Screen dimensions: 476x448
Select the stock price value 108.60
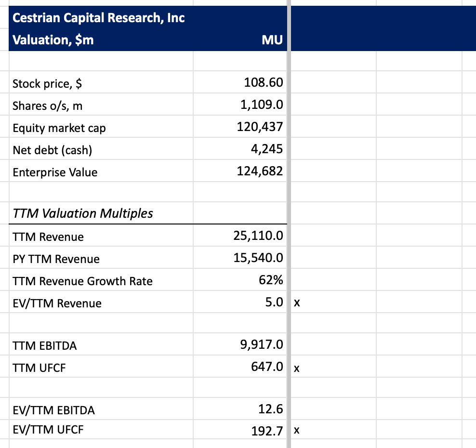(264, 83)
